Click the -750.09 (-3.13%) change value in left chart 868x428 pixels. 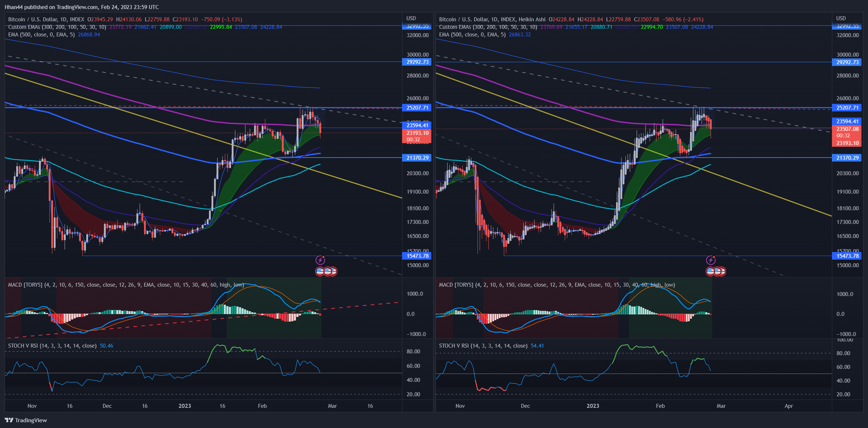pos(222,19)
